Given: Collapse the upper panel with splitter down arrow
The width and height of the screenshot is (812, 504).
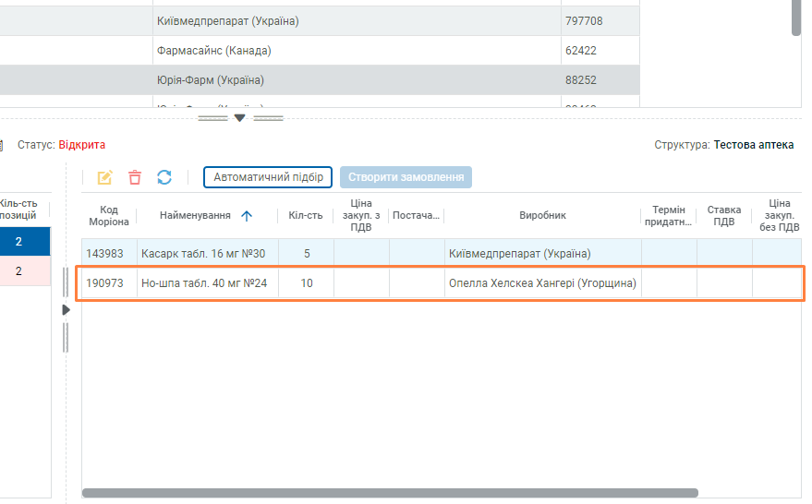Looking at the screenshot, I should tap(240, 118).
